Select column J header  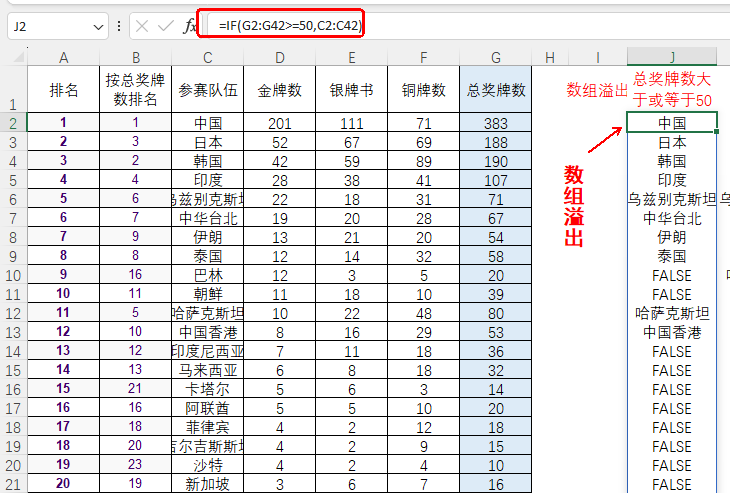[672, 57]
